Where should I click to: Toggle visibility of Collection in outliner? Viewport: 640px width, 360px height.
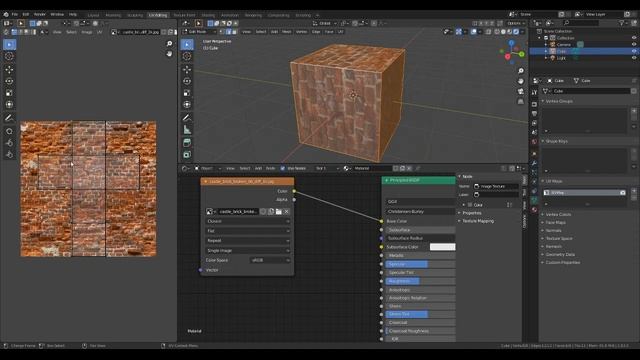[x=634, y=38]
